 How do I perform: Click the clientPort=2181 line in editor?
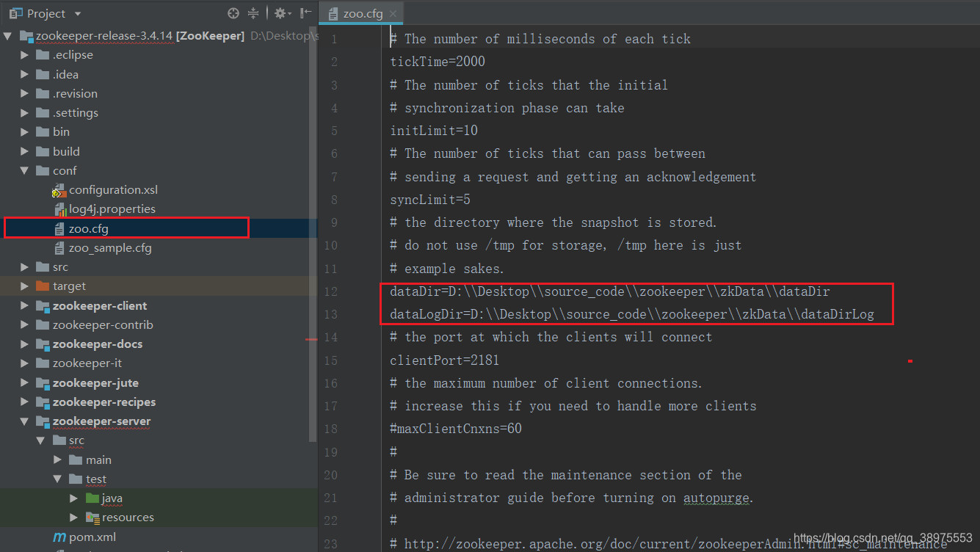(445, 360)
